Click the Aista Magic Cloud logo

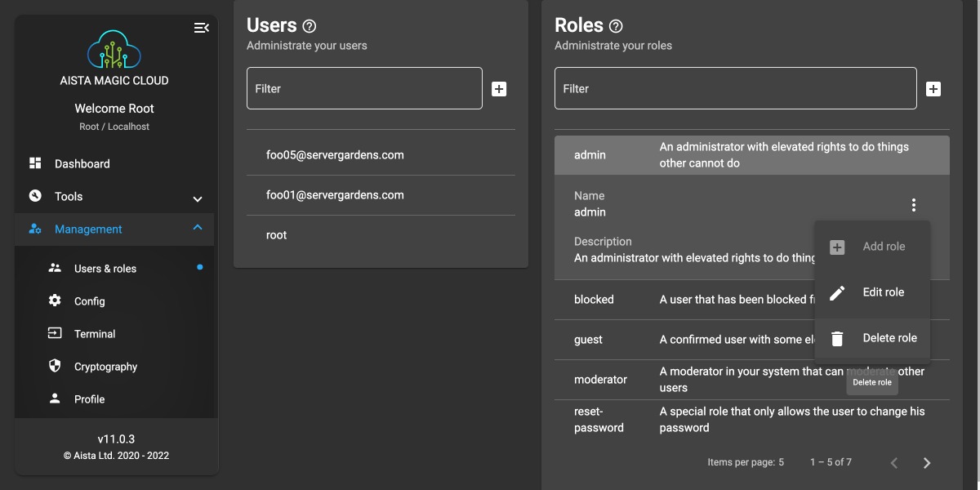pos(114,49)
